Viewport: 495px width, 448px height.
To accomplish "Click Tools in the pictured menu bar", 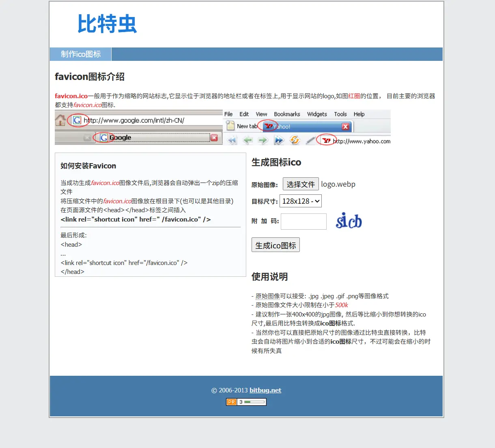I will click(x=340, y=114).
